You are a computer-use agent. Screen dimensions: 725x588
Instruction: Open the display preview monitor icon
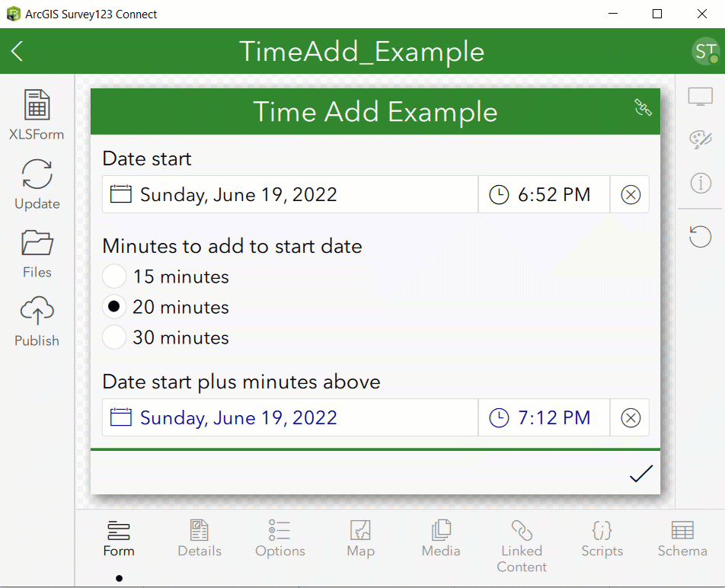point(700,96)
